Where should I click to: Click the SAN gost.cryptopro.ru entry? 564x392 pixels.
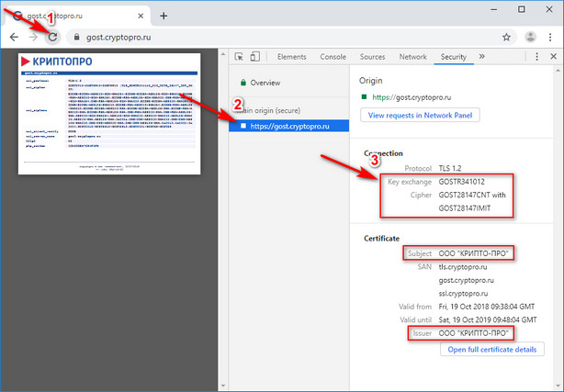(466, 280)
